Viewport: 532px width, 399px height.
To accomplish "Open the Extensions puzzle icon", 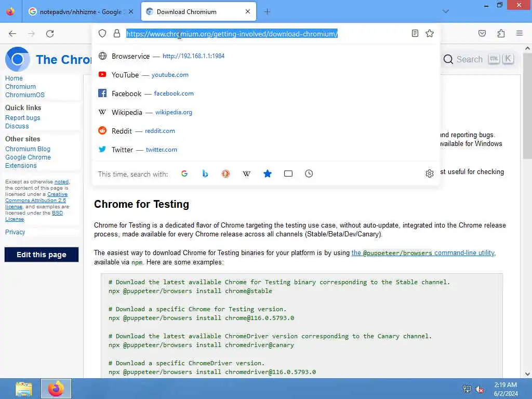I will pyautogui.click(x=501, y=33).
